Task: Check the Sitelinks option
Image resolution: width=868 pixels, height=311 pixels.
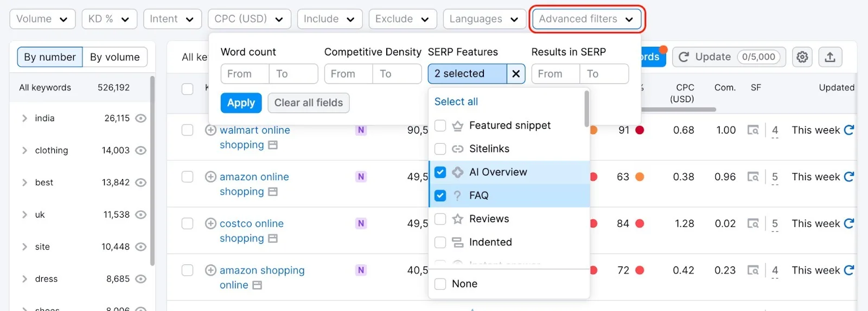Action: pyautogui.click(x=441, y=149)
